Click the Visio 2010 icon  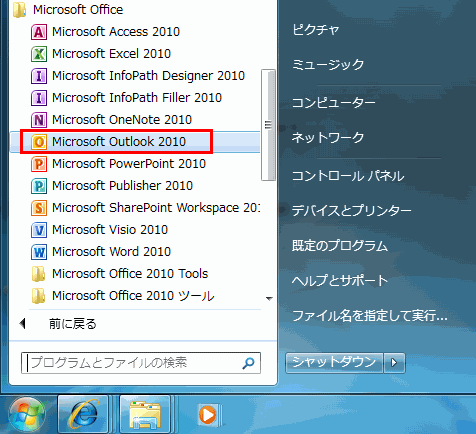(39, 230)
